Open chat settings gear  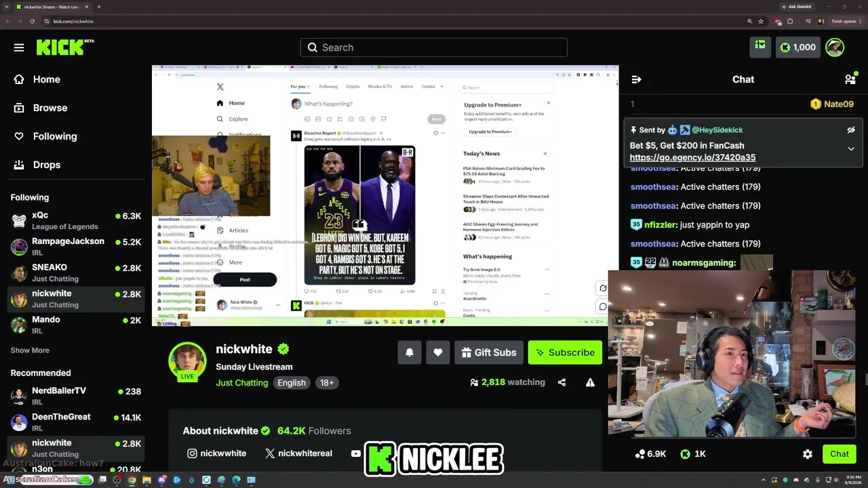[808, 454]
